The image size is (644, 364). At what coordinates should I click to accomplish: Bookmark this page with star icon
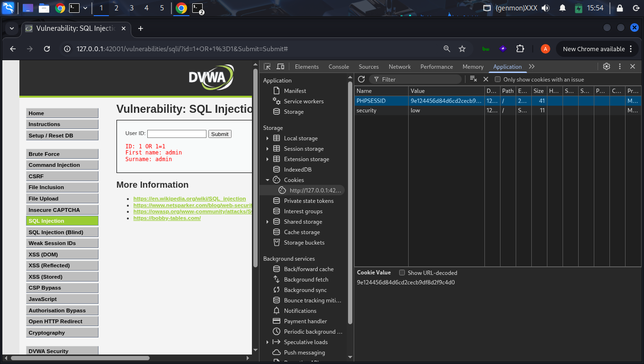coord(462,49)
